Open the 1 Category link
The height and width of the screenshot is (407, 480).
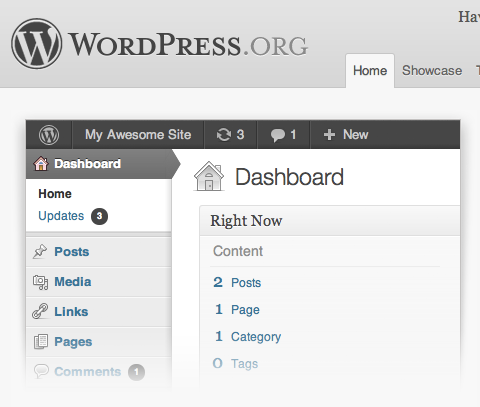tap(248, 337)
